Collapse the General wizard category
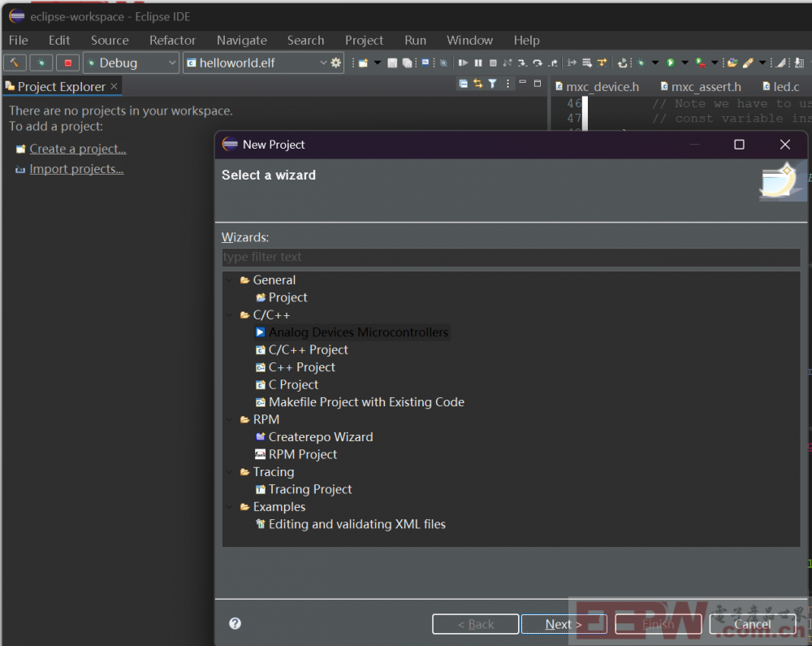Image resolution: width=812 pixels, height=646 pixels. point(230,280)
